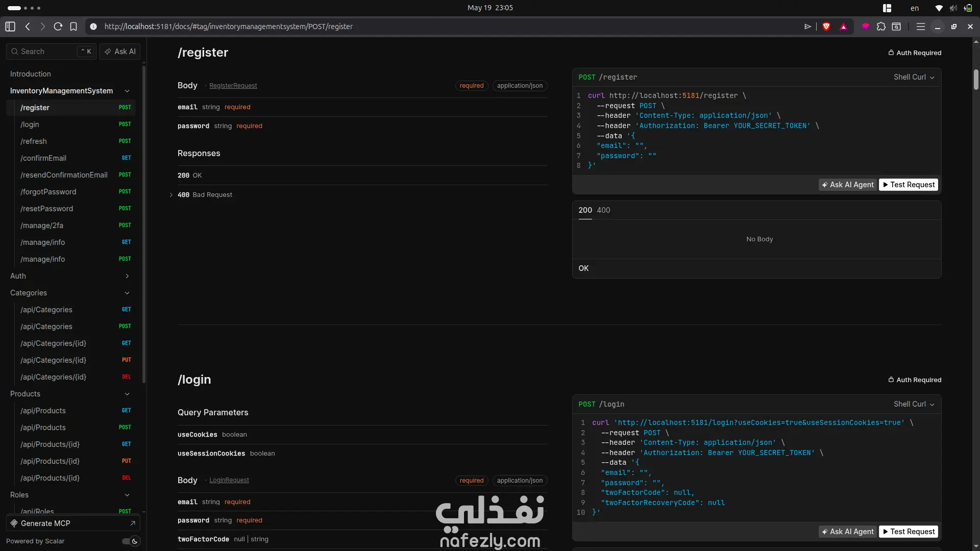980x551 pixels.
Task: Collapse the Categories sidebar section
Action: pos(127,293)
